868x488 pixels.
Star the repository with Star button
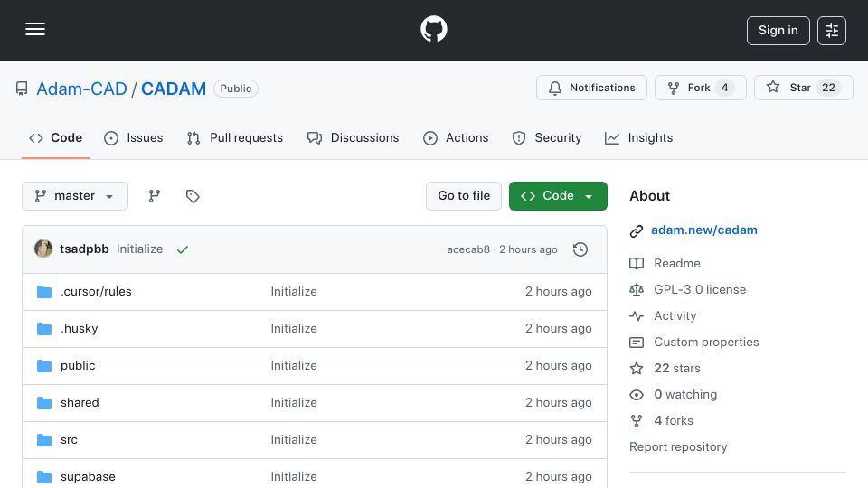[803, 88]
